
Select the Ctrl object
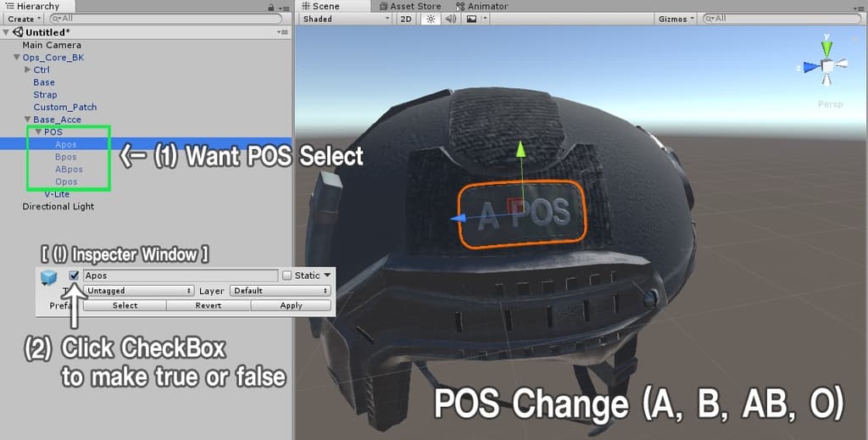pyautogui.click(x=42, y=70)
